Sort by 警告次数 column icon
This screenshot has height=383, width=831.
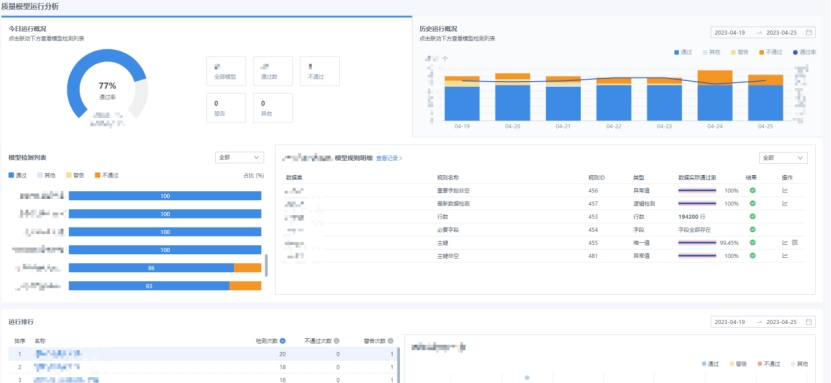pos(391,341)
